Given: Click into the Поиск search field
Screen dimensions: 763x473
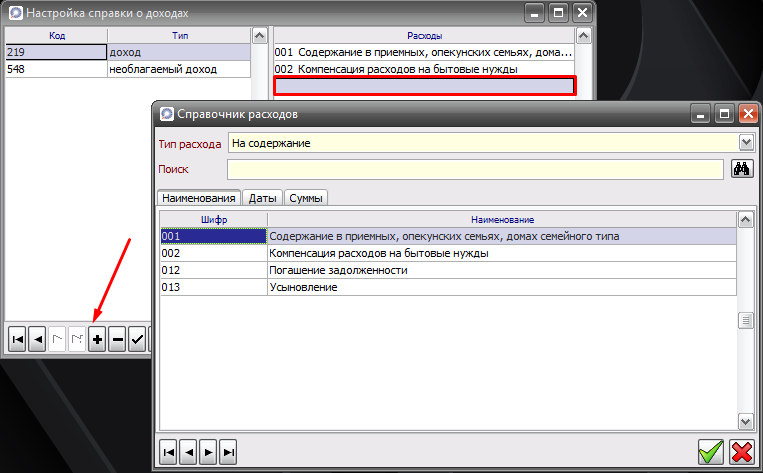Looking at the screenshot, I should (475, 169).
